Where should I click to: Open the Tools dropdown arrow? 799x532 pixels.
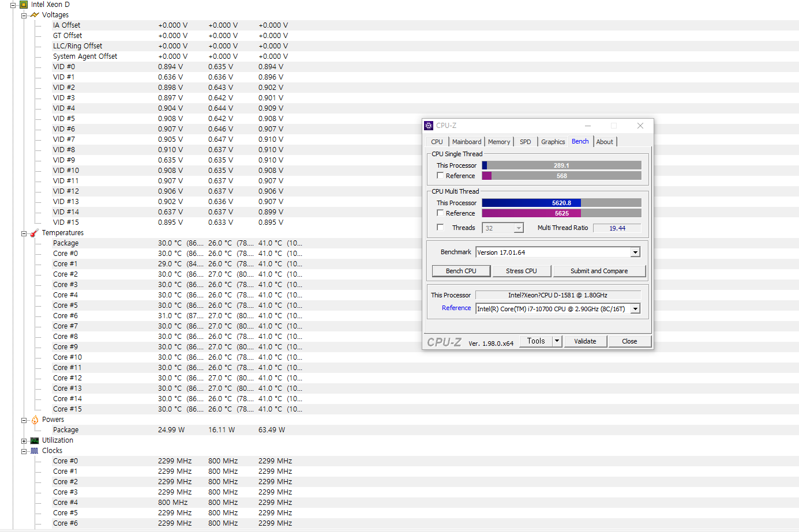point(557,341)
